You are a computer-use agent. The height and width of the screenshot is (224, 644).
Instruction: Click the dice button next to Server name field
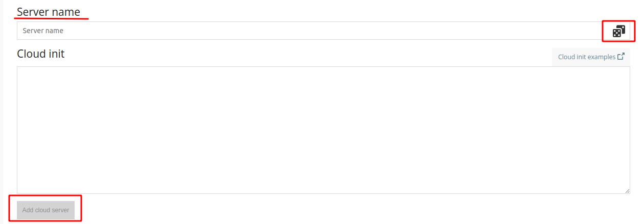tap(618, 31)
